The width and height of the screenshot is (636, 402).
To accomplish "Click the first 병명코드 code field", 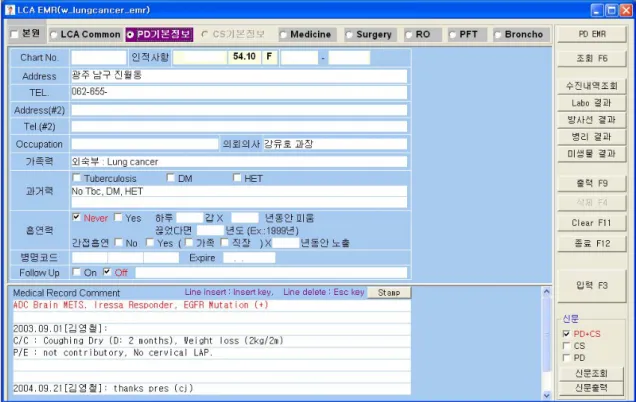I will pos(90,258).
